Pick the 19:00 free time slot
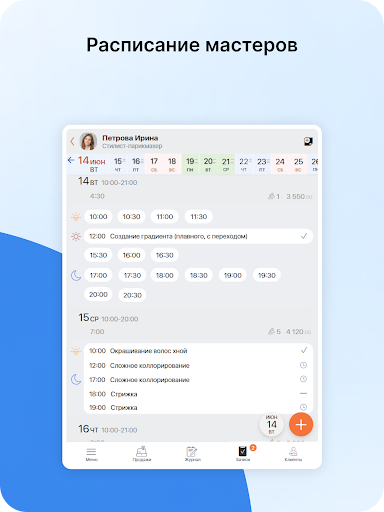Image resolution: width=384 pixels, height=512 pixels. [233, 275]
